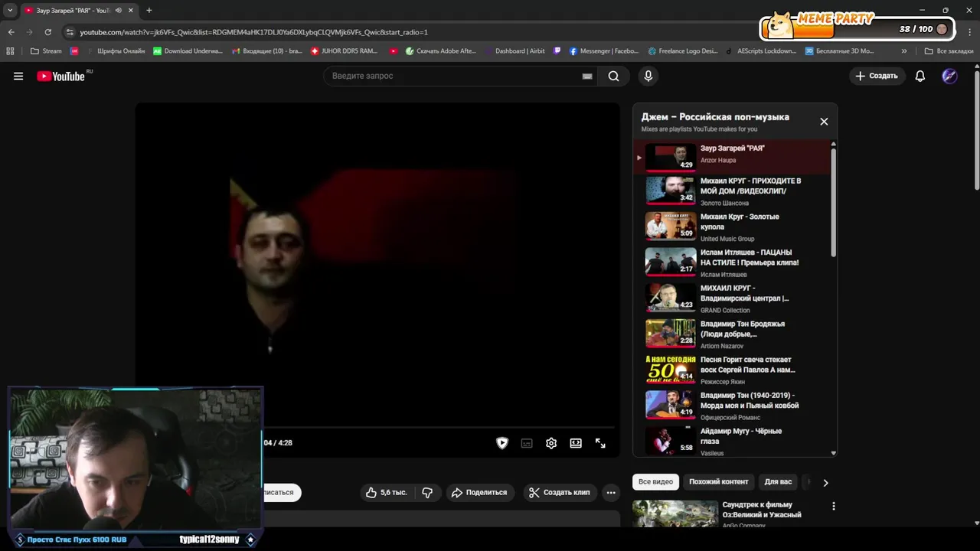Open Freelance Logo Desi... bookmark

pyautogui.click(x=683, y=51)
